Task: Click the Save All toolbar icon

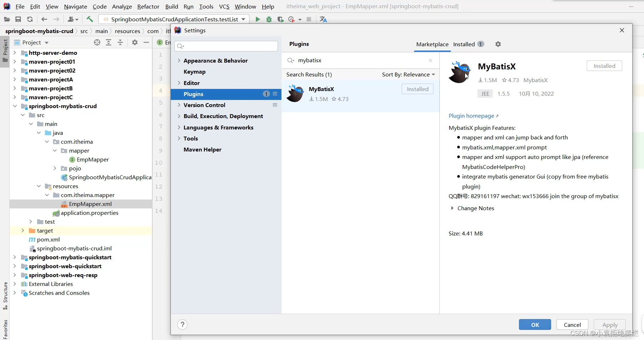Action: tap(18, 19)
